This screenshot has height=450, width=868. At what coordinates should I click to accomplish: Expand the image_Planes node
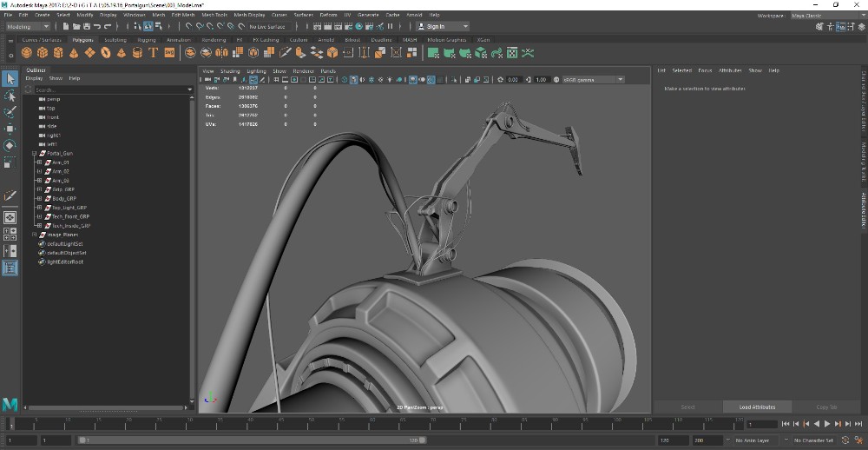click(35, 235)
